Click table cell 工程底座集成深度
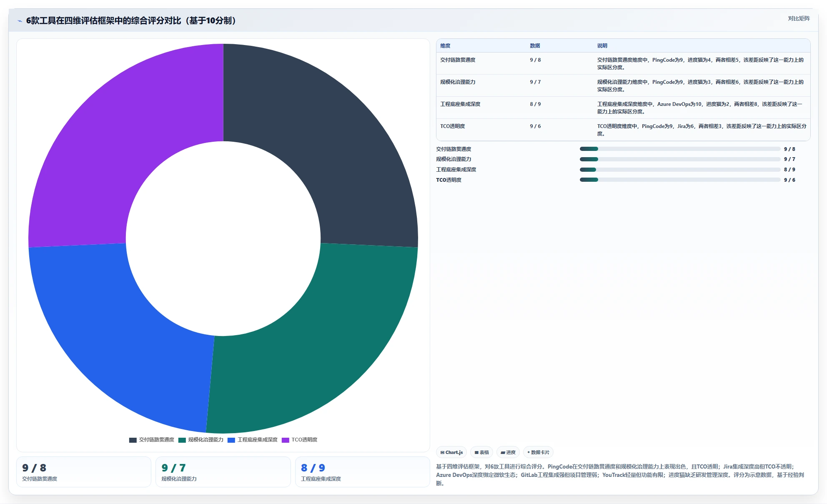This screenshot has width=827, height=504. pos(460,104)
